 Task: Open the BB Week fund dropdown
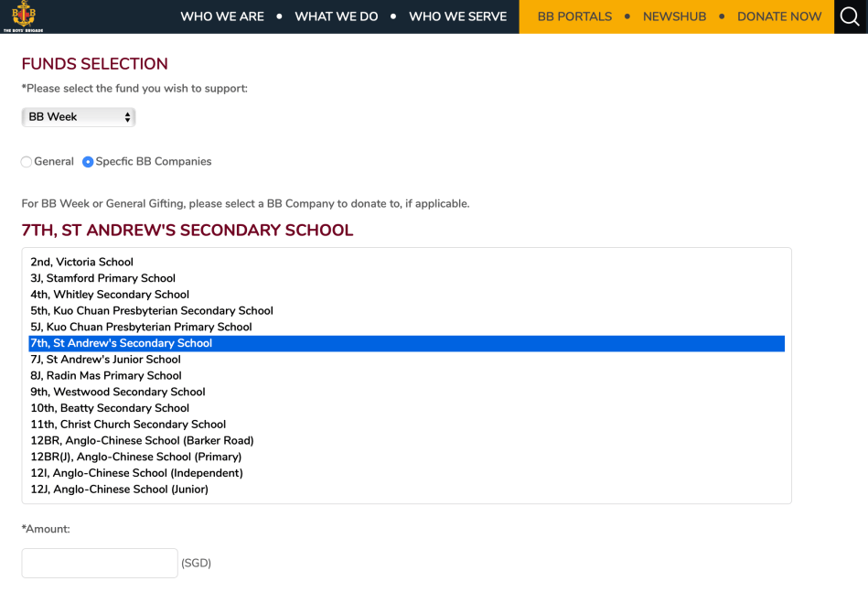(79, 117)
